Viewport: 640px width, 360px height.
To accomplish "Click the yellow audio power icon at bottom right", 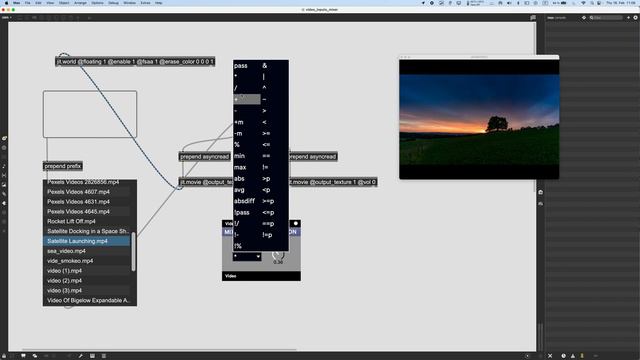I will pos(582,356).
